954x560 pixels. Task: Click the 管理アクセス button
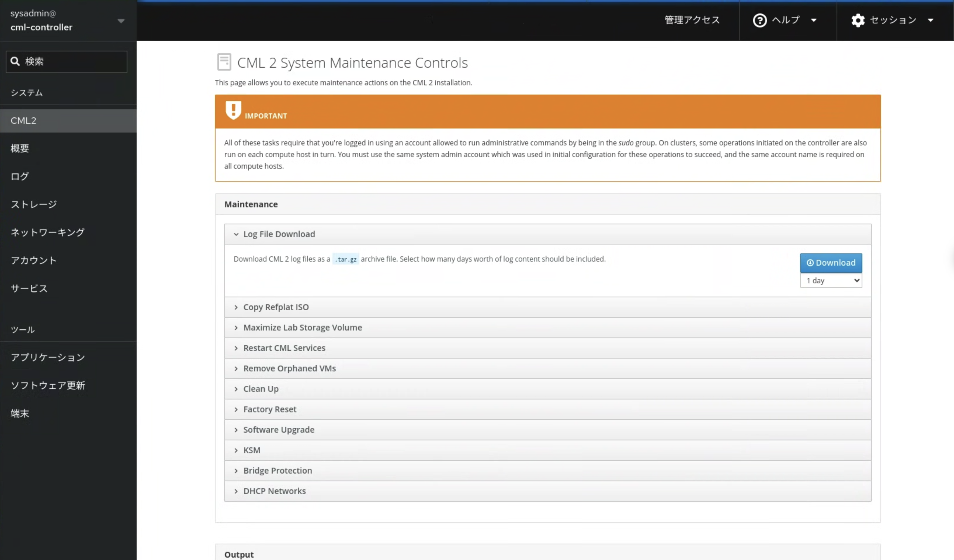click(692, 20)
